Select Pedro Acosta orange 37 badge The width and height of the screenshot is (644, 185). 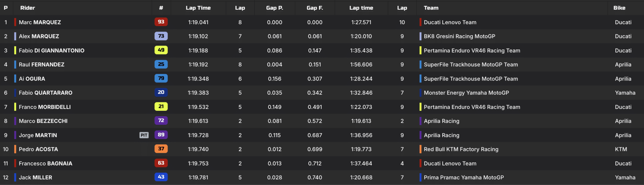coord(161,149)
